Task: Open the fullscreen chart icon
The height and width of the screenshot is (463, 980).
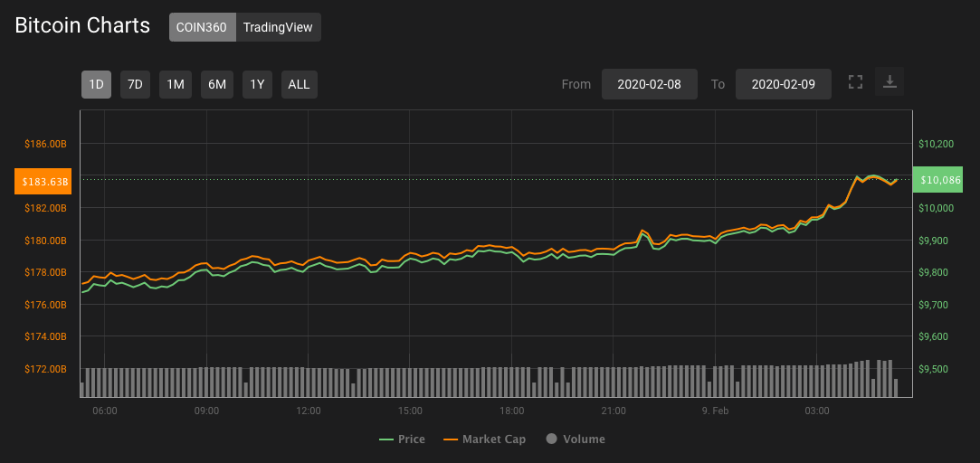Action: (x=856, y=82)
